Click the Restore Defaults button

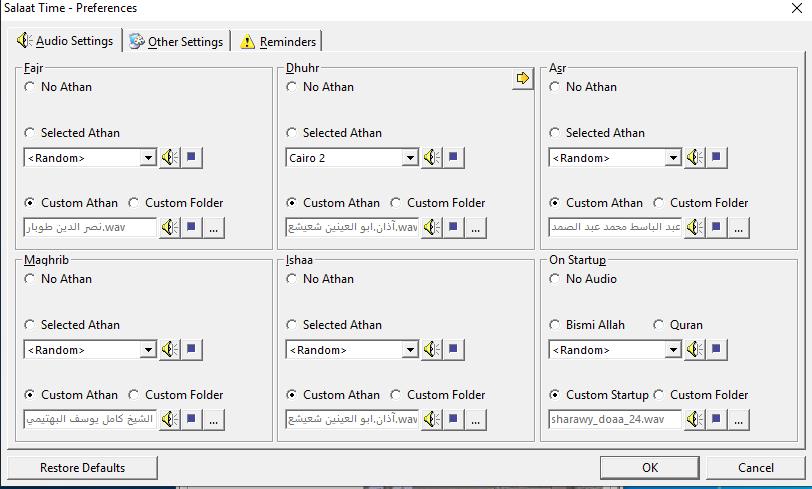pos(83,467)
